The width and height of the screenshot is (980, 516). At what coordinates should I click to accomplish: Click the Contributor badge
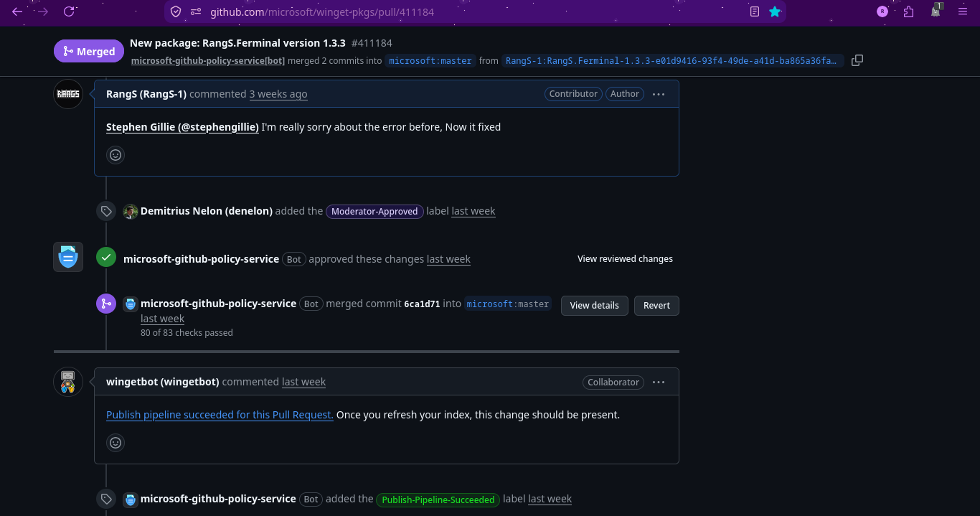point(573,94)
